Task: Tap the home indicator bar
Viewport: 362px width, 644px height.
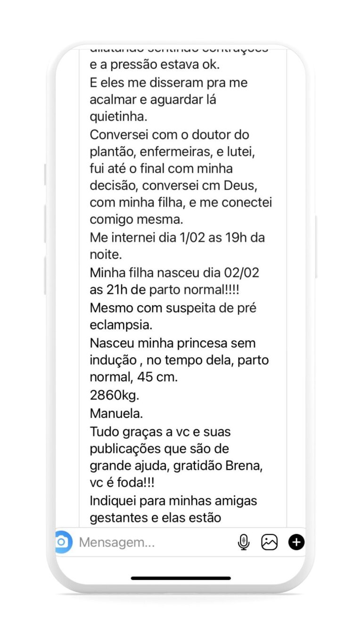Action: coord(181,578)
